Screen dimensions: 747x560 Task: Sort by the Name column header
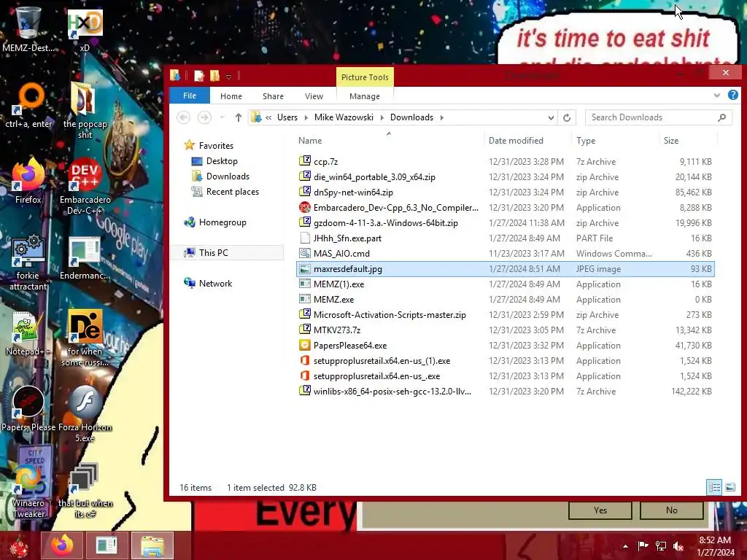point(388,141)
